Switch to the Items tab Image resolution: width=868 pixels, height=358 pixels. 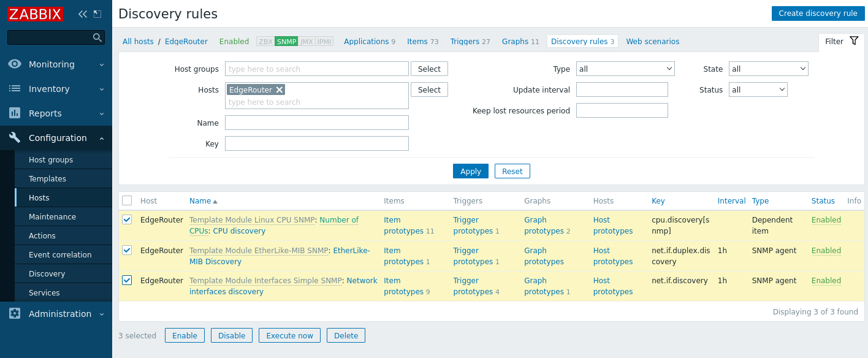pos(417,42)
